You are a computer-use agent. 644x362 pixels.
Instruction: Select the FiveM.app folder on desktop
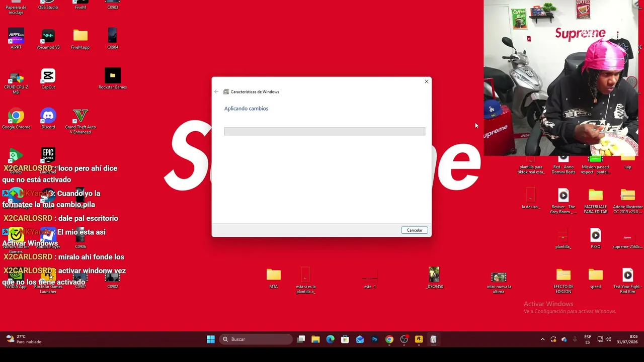(x=80, y=39)
